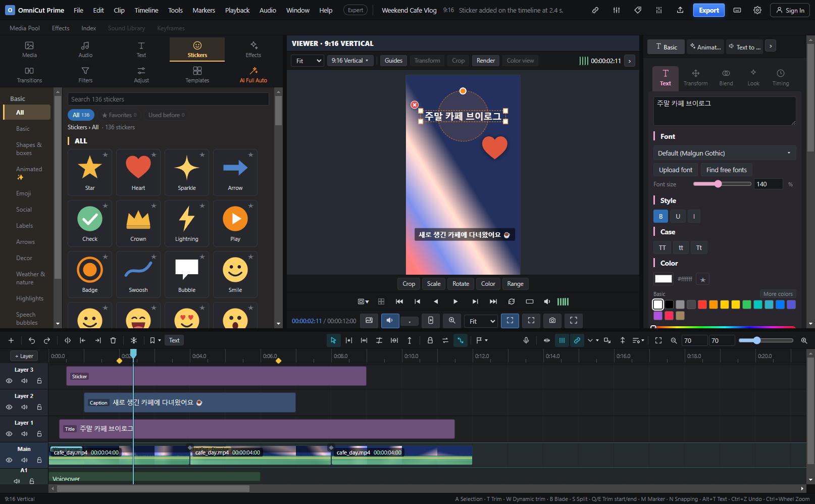Image resolution: width=815 pixels, height=504 pixels.
Task: Open the Transitions panel
Action: click(29, 75)
